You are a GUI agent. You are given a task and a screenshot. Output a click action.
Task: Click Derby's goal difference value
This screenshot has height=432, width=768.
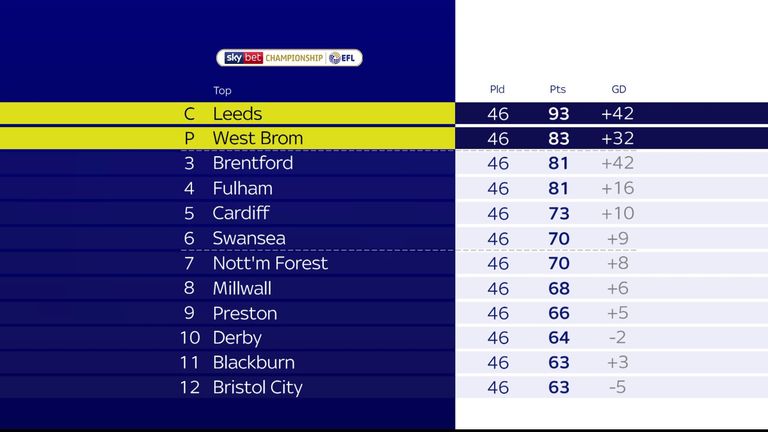[x=617, y=337]
